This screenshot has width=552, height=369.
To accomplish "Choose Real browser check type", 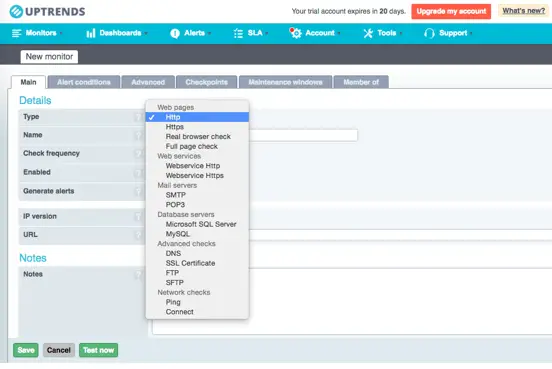I will 197,137.
